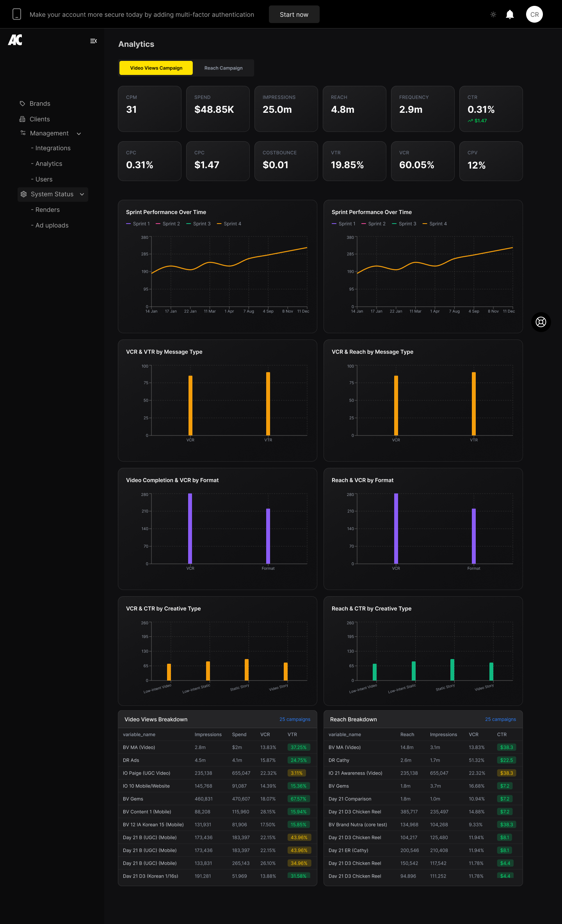
Task: Open Integrations in the sidebar
Action: [53, 148]
